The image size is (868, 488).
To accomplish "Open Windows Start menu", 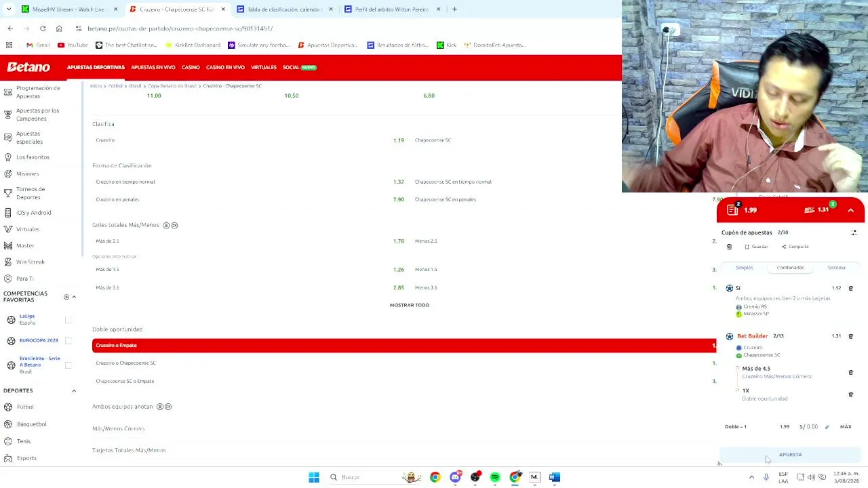I will (x=314, y=477).
